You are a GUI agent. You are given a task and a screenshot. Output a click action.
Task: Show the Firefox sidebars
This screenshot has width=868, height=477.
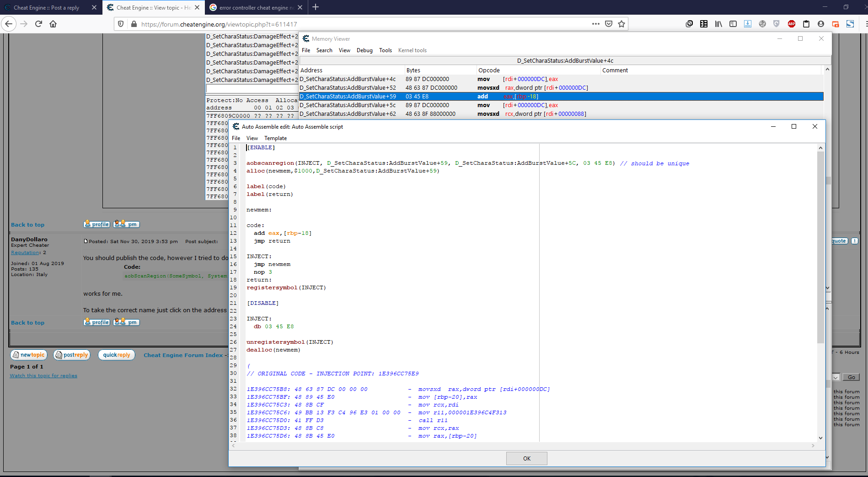point(733,24)
